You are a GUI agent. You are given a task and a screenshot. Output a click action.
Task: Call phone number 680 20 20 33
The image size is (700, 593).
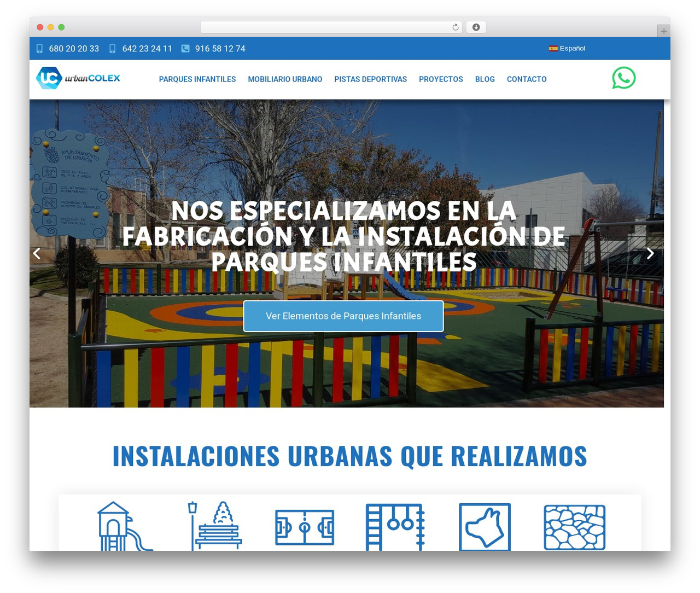(74, 49)
